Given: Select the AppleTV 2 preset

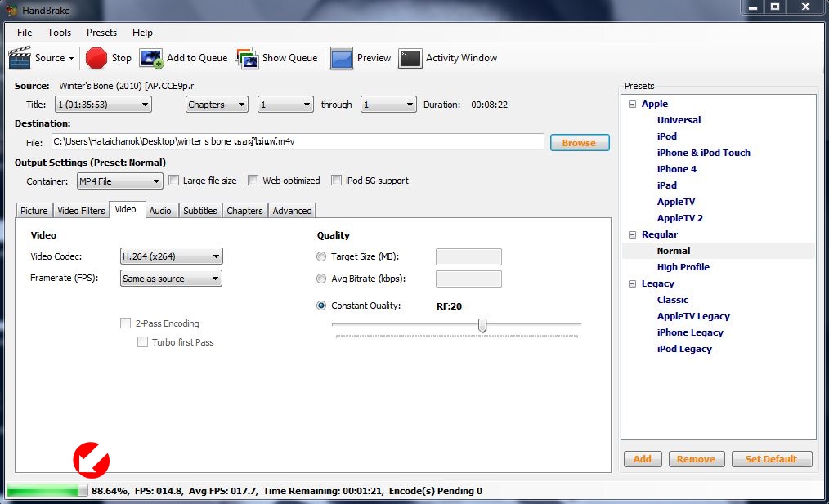Looking at the screenshot, I should coord(680,218).
